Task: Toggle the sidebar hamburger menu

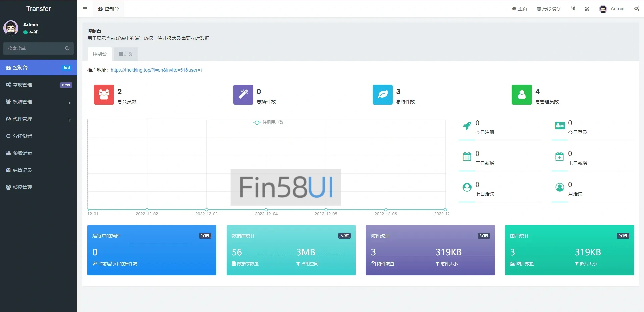Action: click(x=85, y=9)
